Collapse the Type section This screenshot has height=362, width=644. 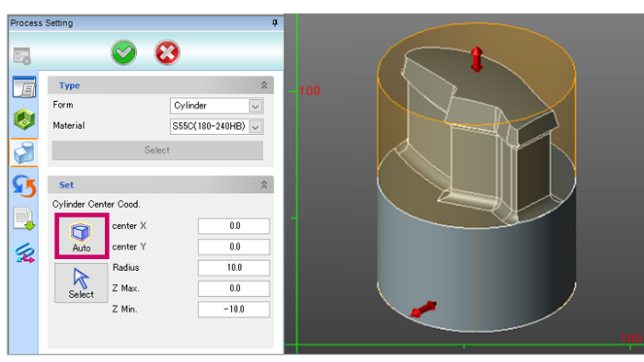pyautogui.click(x=264, y=85)
